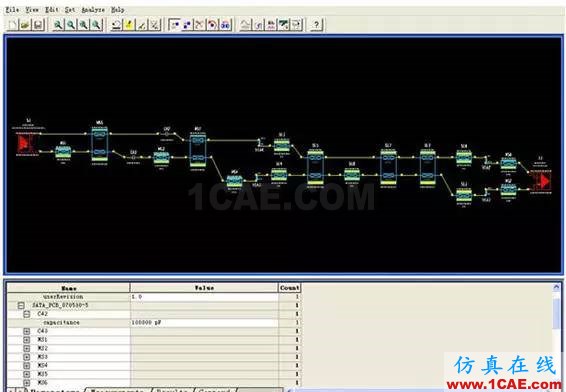Click the yellow highlighted toolbar icon

[x=129, y=25]
